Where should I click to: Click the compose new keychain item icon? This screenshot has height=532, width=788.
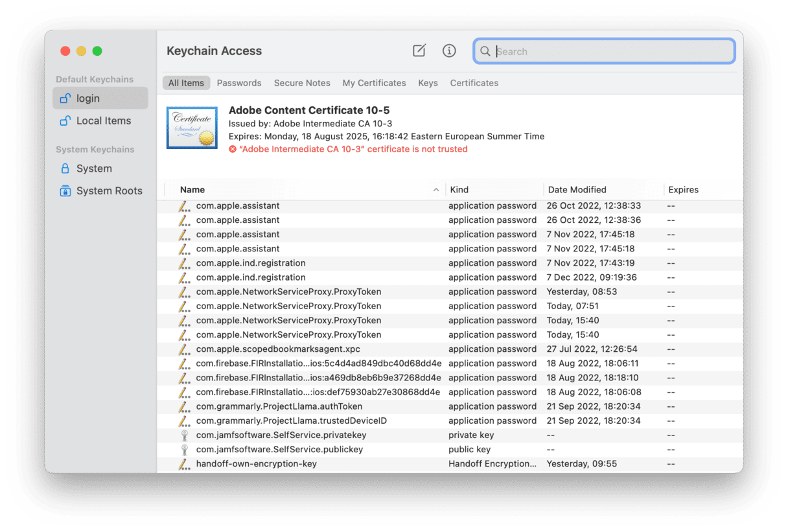click(x=419, y=51)
